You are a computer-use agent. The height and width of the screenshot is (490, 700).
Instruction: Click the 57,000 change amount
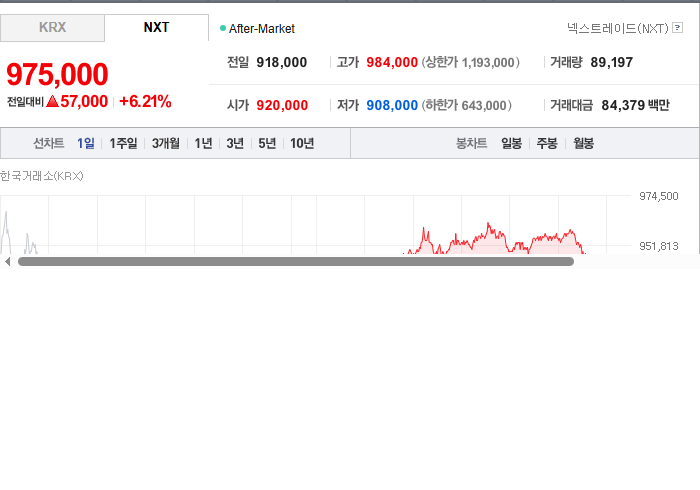pyautogui.click(x=84, y=101)
